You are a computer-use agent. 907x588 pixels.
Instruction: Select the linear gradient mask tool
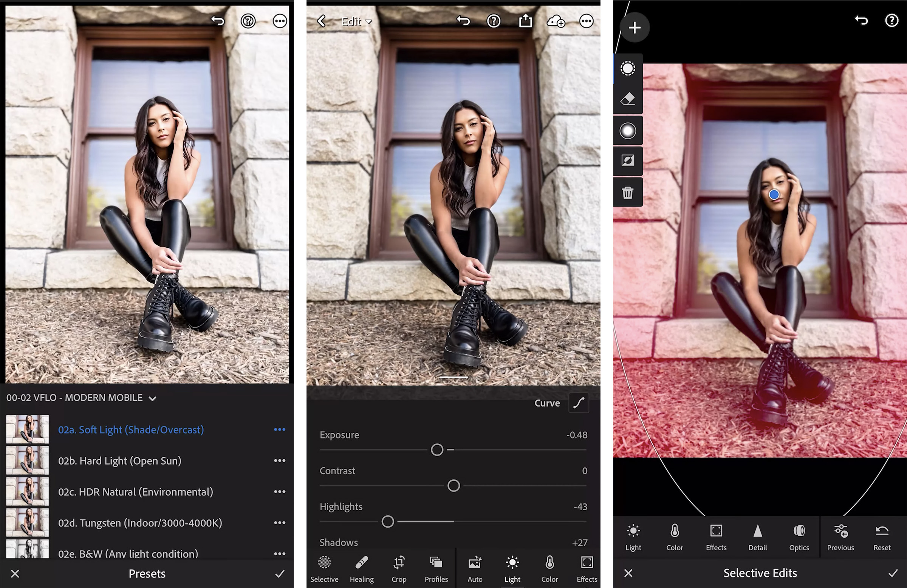[628, 161]
